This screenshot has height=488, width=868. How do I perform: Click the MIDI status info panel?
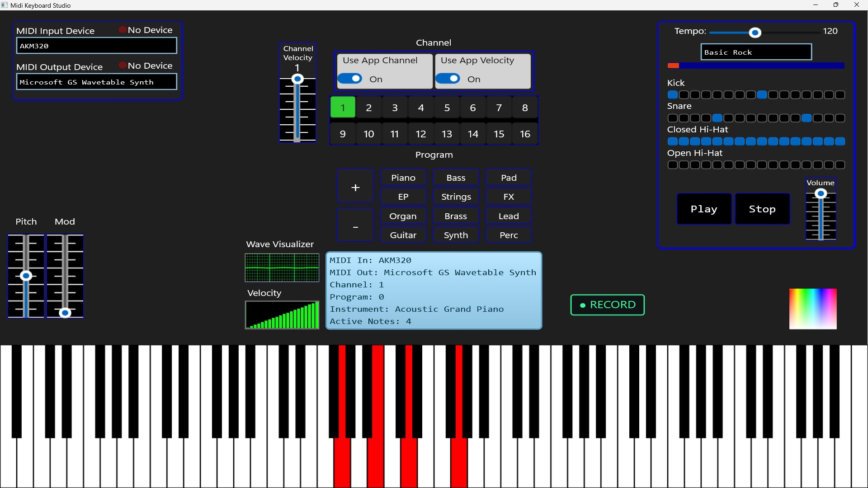pyautogui.click(x=434, y=291)
